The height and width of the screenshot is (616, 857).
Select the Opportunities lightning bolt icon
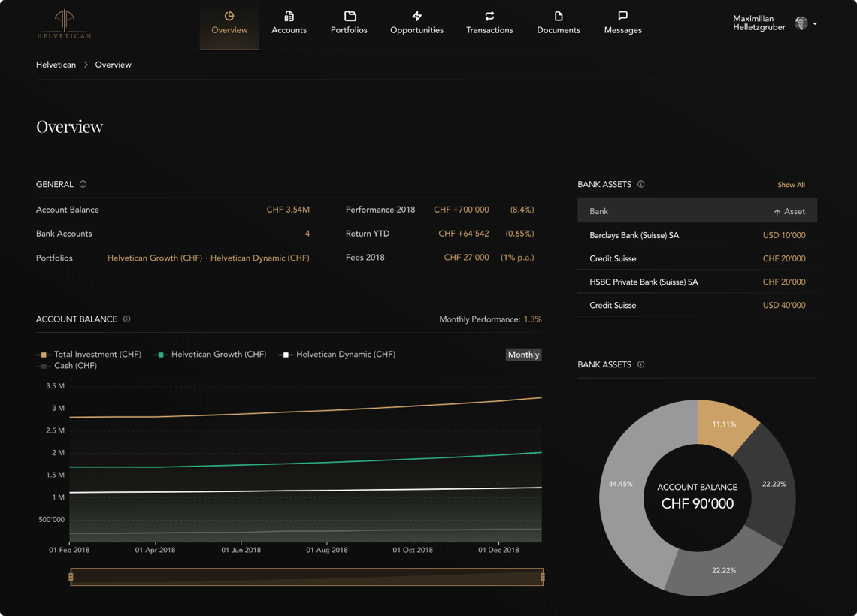[416, 14]
